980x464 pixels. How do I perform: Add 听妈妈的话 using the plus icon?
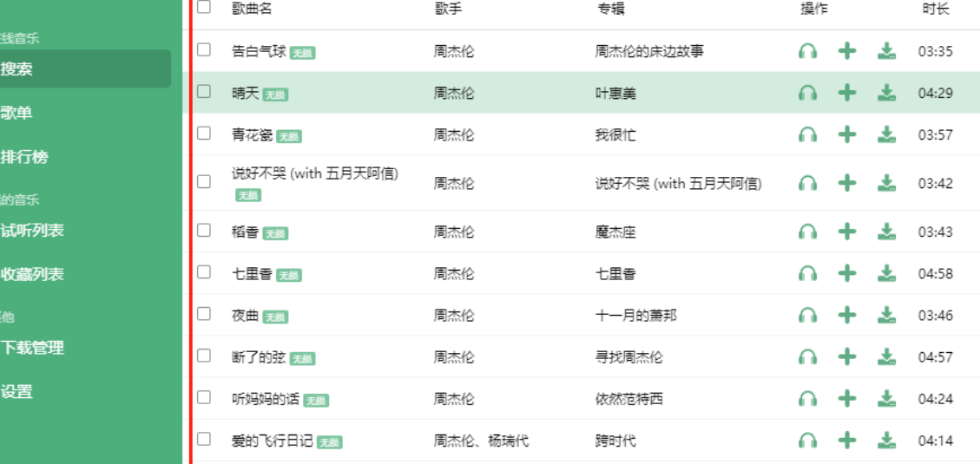846,399
